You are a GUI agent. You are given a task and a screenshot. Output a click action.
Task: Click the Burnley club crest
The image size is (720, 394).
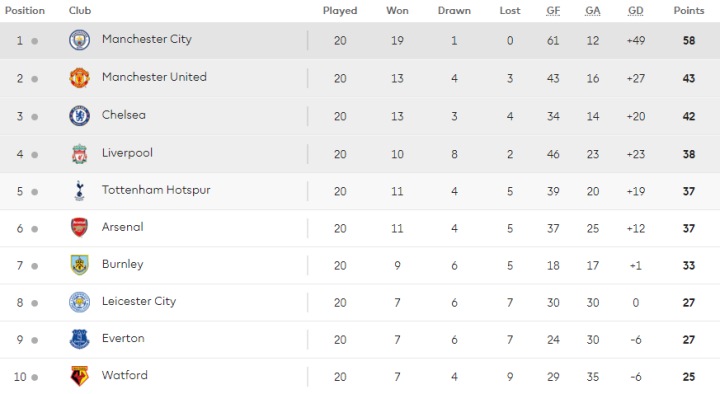(79, 265)
